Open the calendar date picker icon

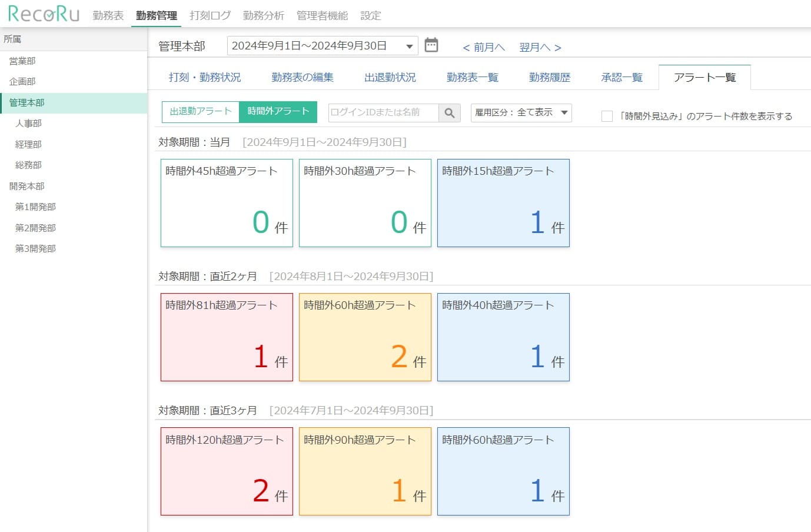tap(431, 45)
